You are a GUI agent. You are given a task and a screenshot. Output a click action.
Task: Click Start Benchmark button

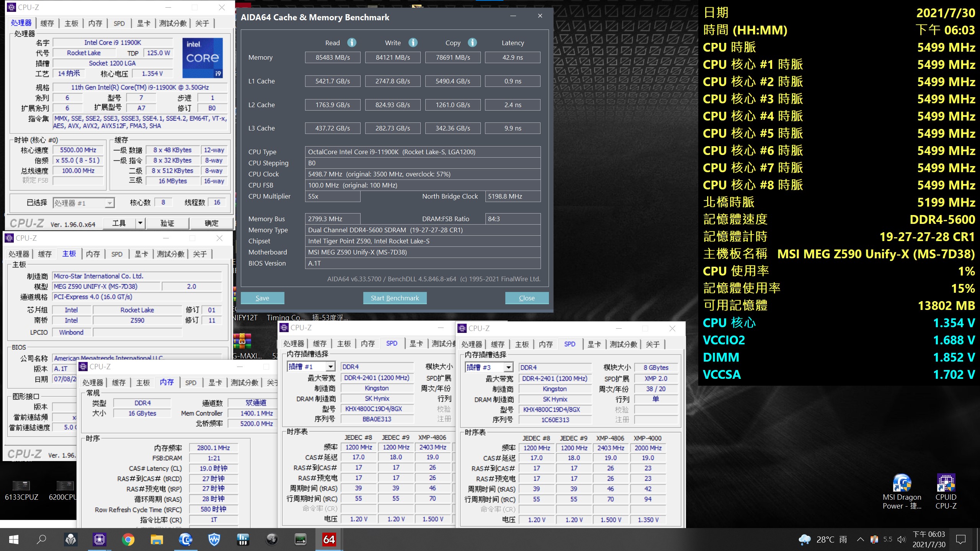(x=395, y=298)
